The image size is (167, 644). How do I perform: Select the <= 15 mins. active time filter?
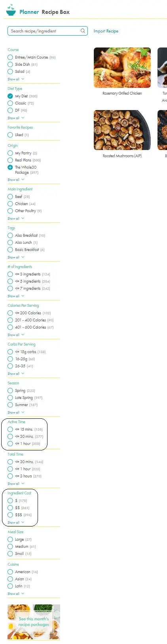tap(25, 429)
